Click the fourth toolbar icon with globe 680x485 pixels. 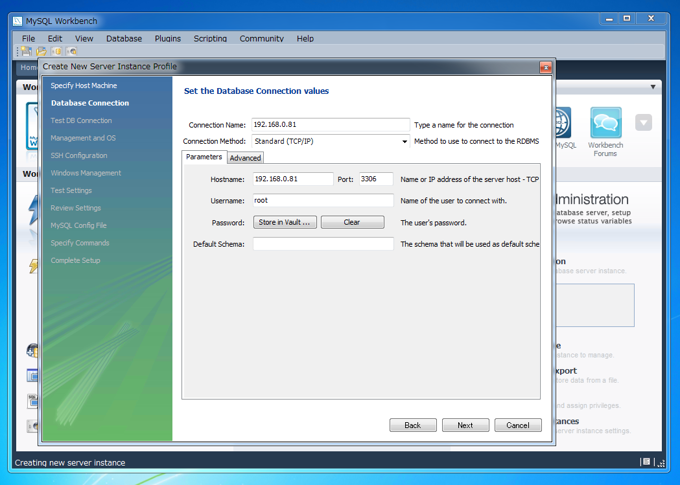tap(72, 52)
